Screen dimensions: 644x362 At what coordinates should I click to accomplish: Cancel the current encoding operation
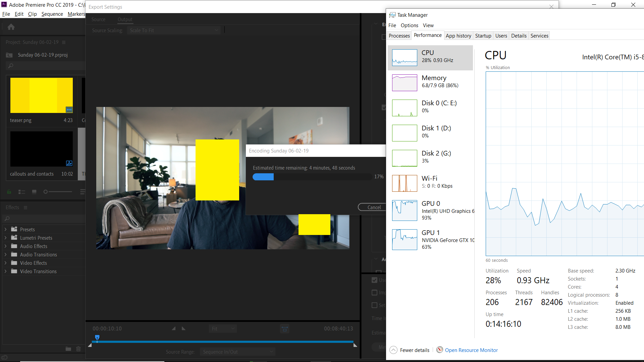coord(373,207)
